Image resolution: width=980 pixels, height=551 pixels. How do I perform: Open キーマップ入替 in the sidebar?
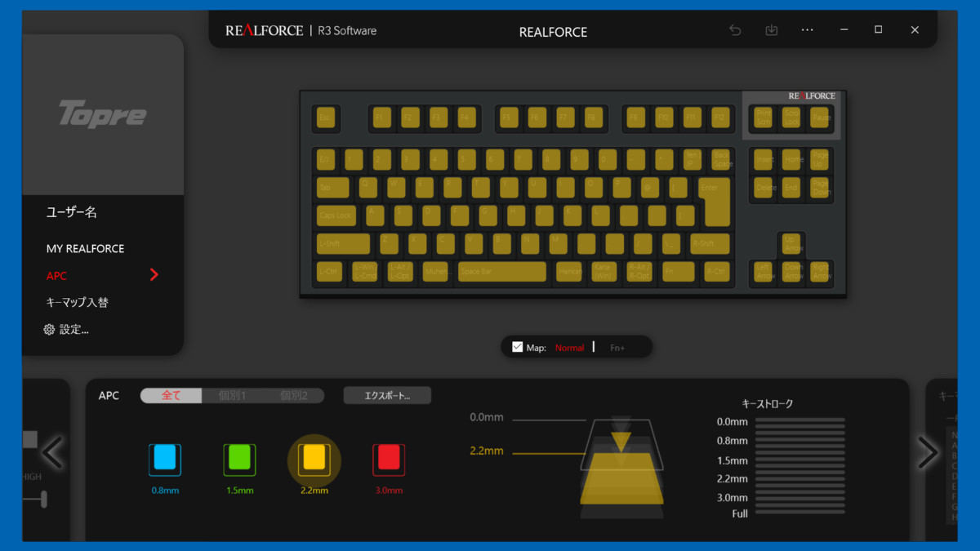[x=77, y=302]
